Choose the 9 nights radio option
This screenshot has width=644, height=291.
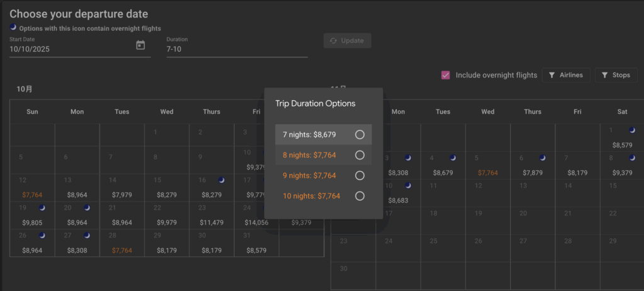point(360,176)
